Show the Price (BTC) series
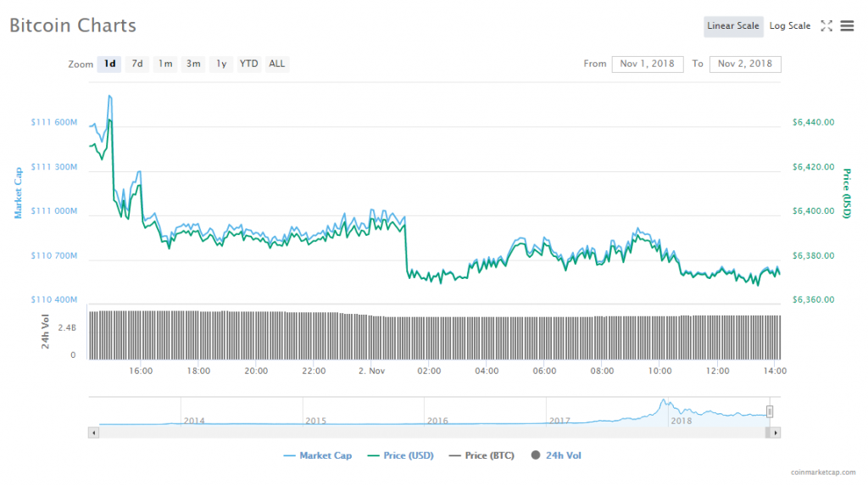 point(481,455)
